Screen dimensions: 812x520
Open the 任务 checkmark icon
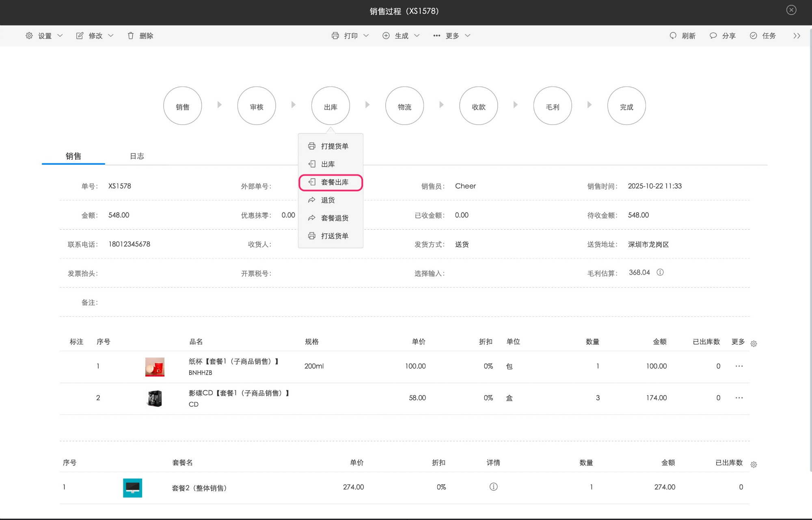(754, 36)
